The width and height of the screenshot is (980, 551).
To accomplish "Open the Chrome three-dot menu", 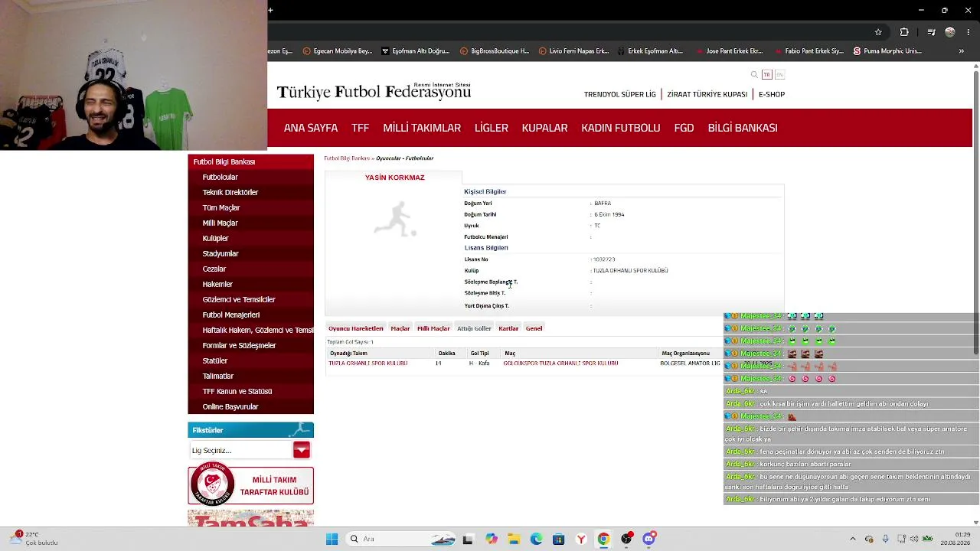I will [x=968, y=32].
